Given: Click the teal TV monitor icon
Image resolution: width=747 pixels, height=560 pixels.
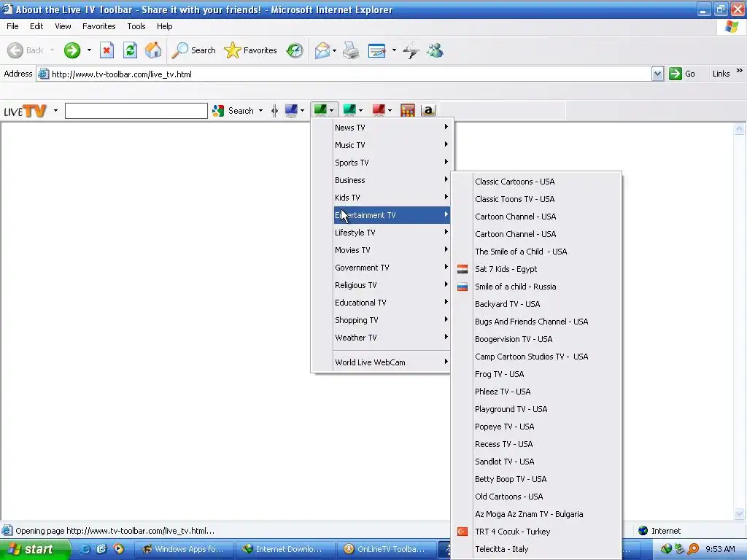Looking at the screenshot, I should pos(349,111).
